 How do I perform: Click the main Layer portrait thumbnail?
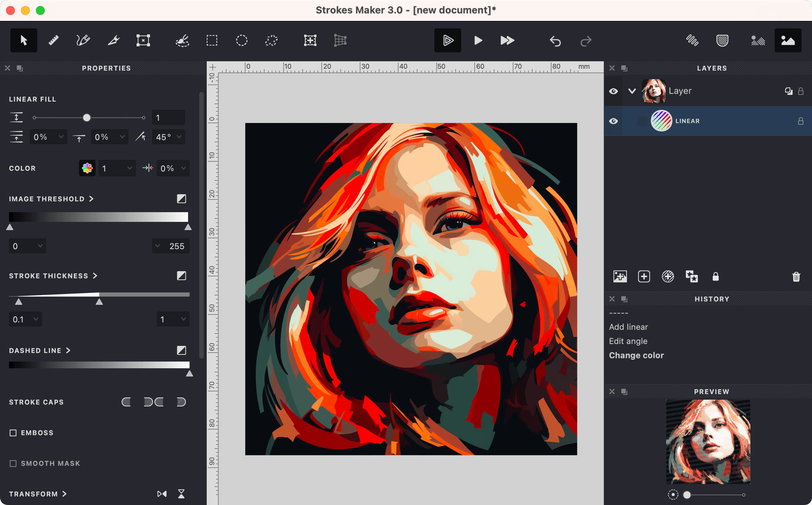pyautogui.click(x=654, y=91)
